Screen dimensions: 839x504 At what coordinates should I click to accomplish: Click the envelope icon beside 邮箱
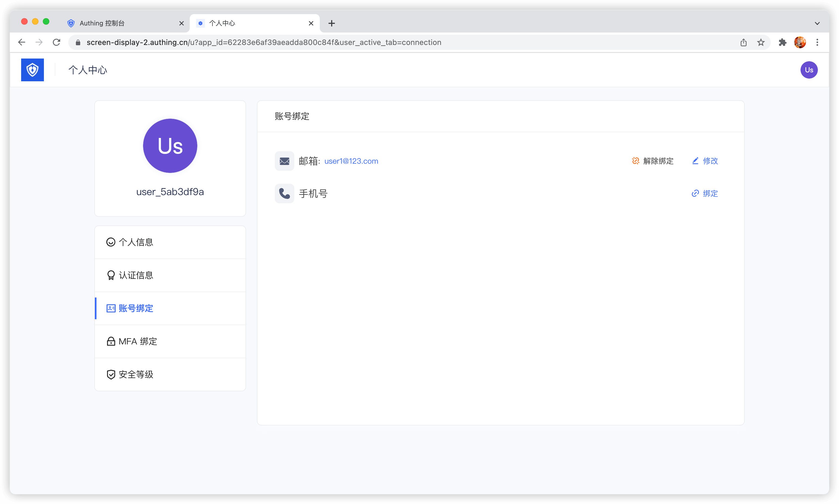pyautogui.click(x=284, y=161)
